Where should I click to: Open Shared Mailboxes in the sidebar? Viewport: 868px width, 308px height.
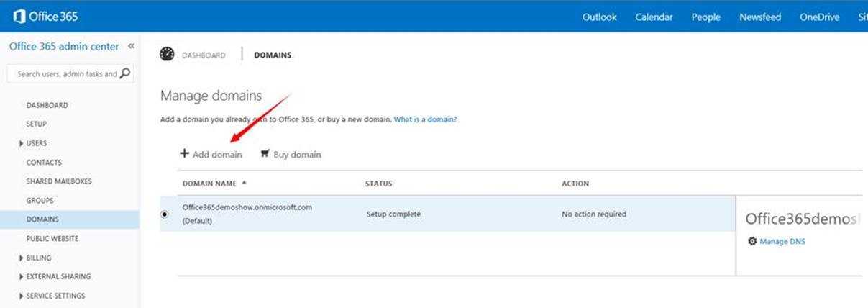click(x=59, y=181)
